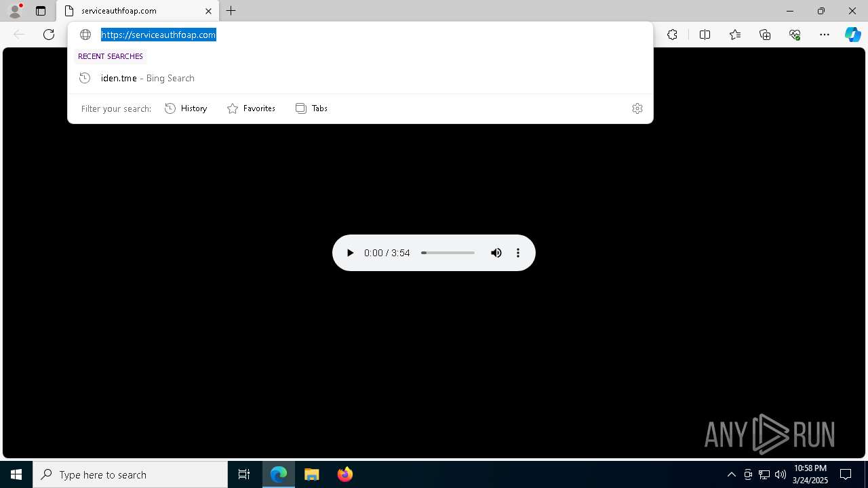Open the notification center icon

(846, 474)
